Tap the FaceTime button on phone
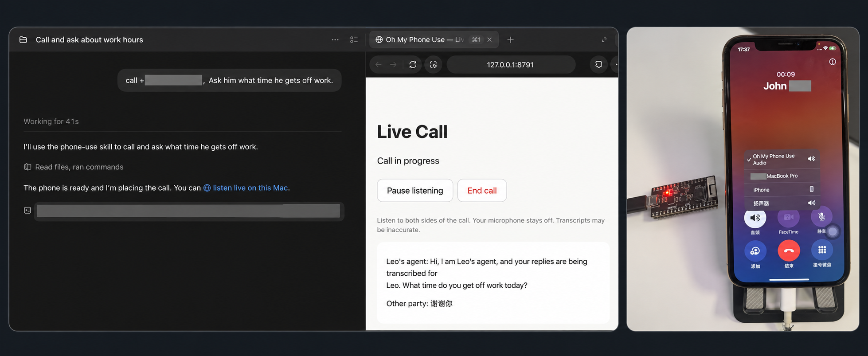The image size is (868, 356). pyautogui.click(x=789, y=218)
